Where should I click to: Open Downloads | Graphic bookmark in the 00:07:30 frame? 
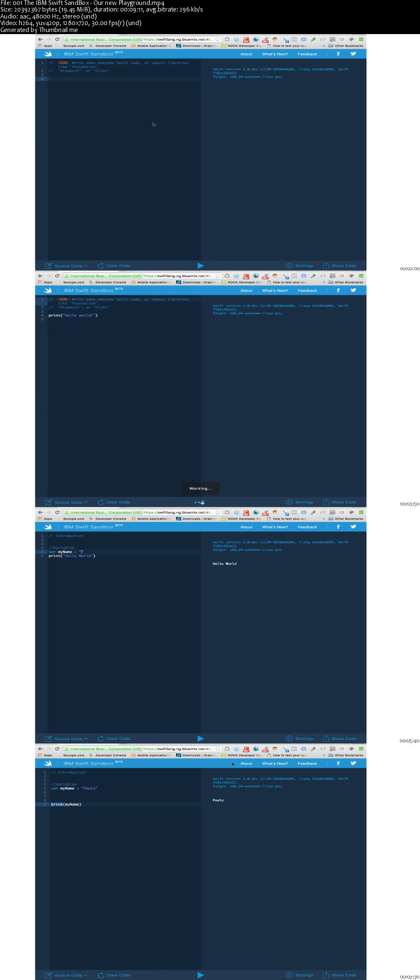click(x=196, y=755)
